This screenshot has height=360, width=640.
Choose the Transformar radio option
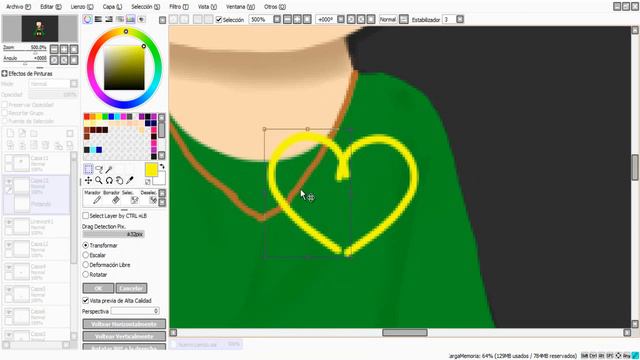86,245
